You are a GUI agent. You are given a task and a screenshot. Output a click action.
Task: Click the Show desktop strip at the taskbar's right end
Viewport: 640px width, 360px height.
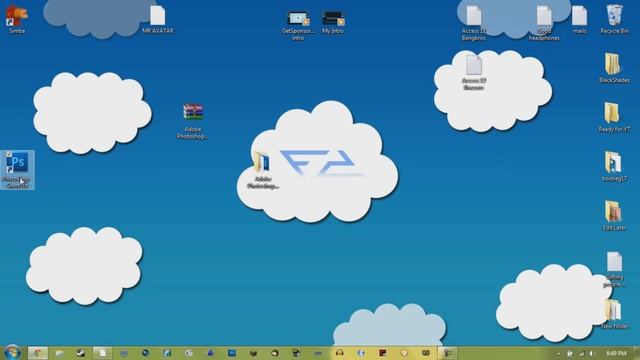point(636,353)
